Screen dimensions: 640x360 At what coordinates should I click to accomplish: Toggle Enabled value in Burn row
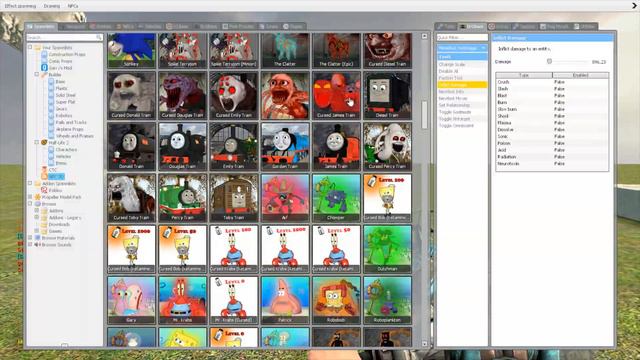pyautogui.click(x=559, y=102)
